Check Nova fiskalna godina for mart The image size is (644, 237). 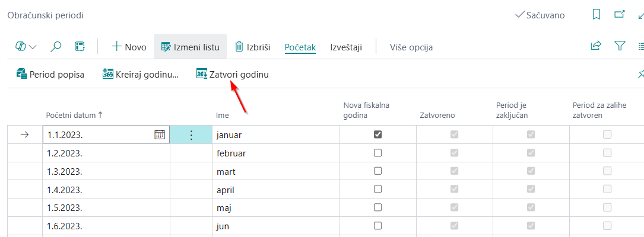378,171
